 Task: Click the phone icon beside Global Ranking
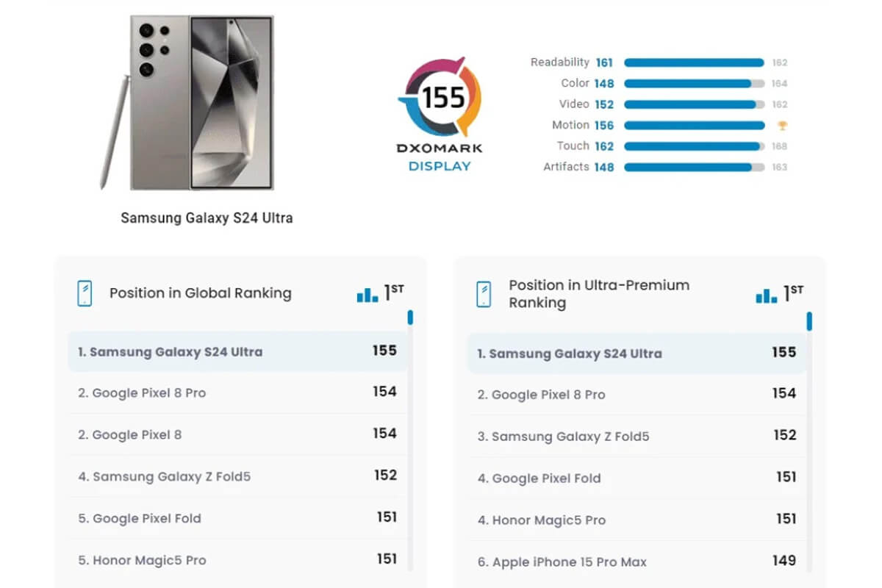[85, 293]
